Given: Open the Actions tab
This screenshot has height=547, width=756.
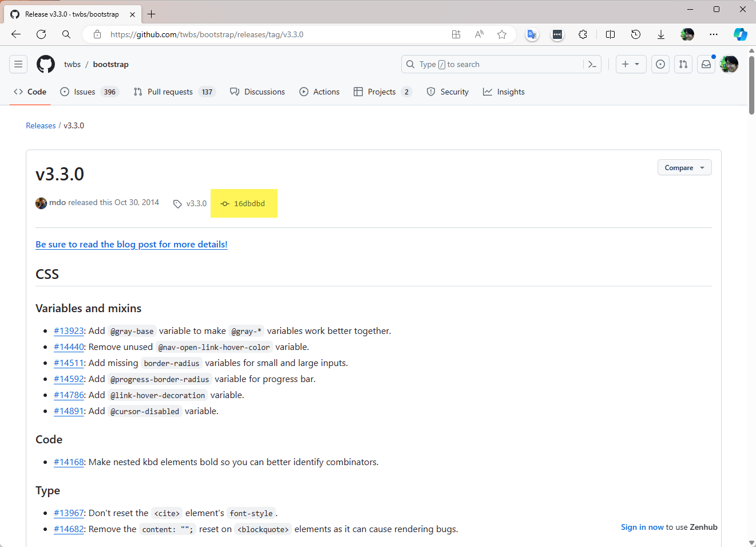Looking at the screenshot, I should [319, 92].
